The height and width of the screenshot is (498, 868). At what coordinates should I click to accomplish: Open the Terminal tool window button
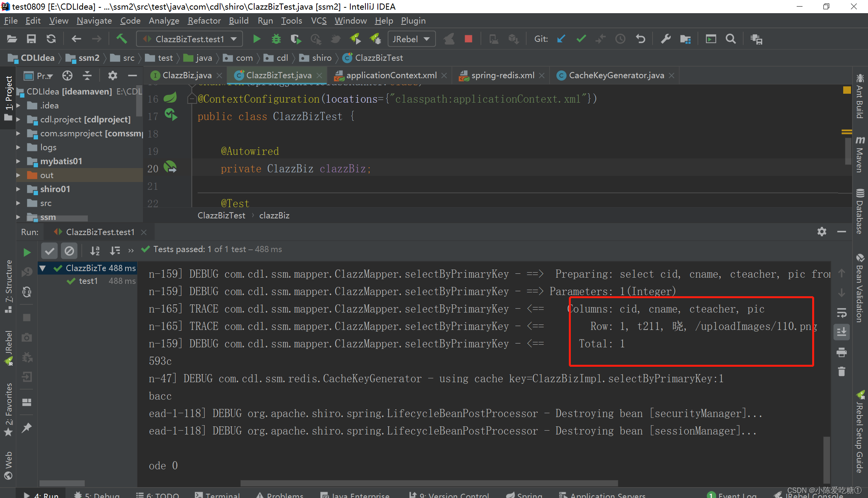pyautogui.click(x=217, y=495)
